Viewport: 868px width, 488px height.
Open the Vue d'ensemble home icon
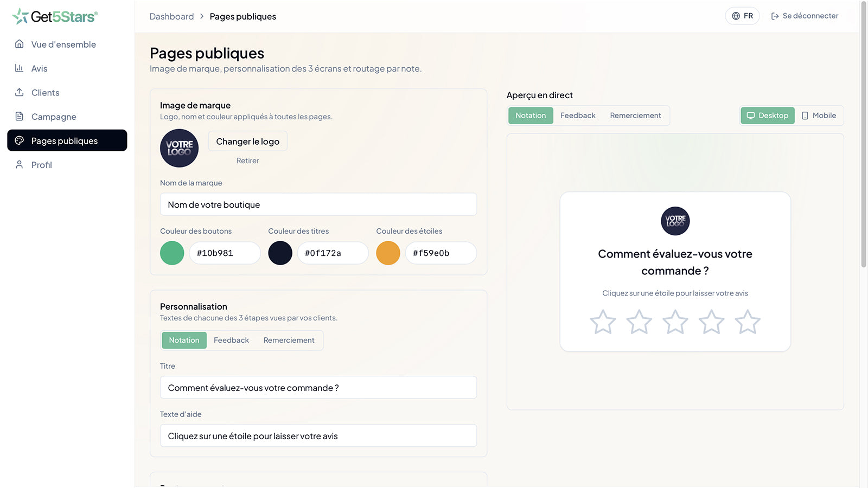[19, 44]
